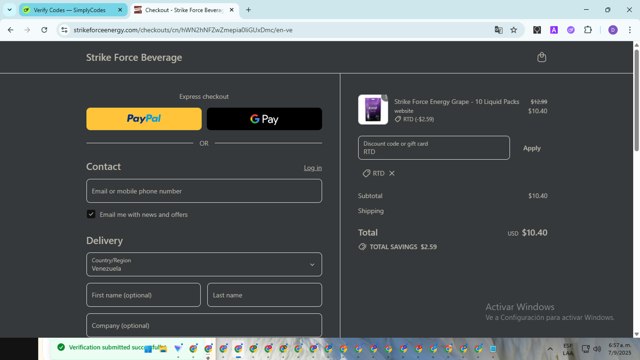
Task: Open the translate page icon
Action: click(x=498, y=30)
